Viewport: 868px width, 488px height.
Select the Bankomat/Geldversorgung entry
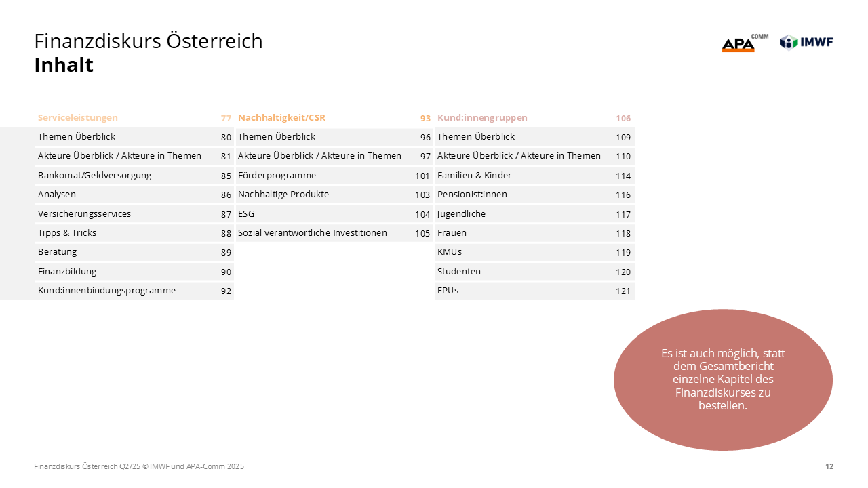[95, 175]
